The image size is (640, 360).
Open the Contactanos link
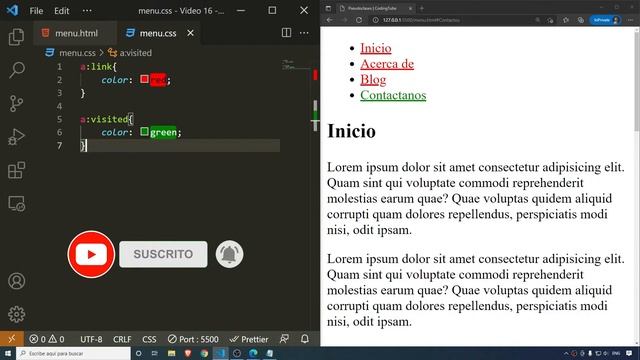click(x=393, y=95)
